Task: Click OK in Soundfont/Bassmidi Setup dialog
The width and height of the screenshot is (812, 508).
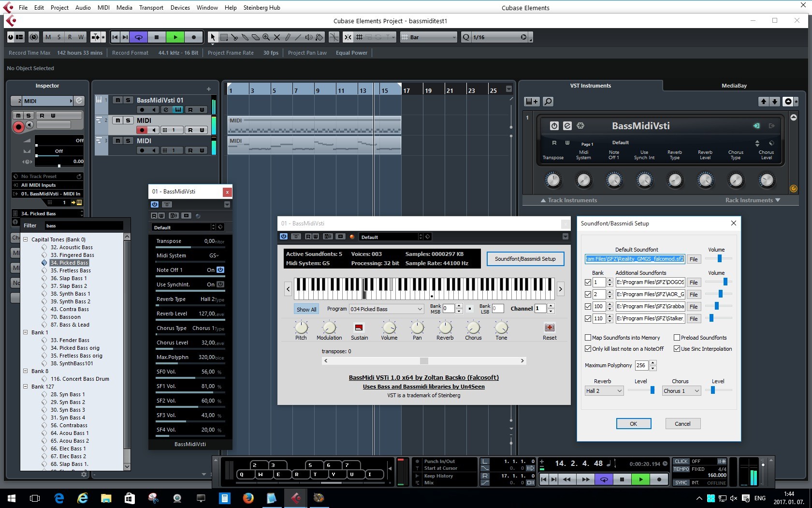Action: [x=634, y=424]
